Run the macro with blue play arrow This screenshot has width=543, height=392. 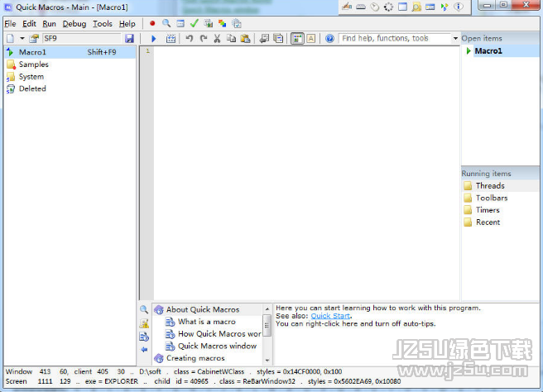pos(154,38)
